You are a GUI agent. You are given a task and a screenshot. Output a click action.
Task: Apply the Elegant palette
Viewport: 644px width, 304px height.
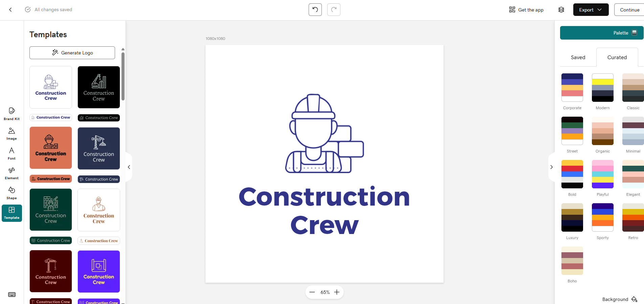pos(633,174)
